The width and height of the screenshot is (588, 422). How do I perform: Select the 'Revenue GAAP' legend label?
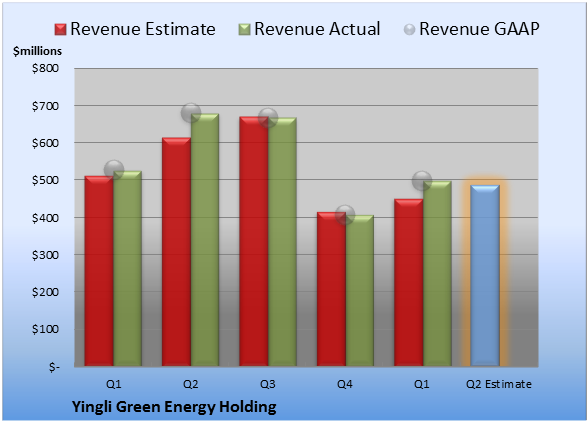479,29
